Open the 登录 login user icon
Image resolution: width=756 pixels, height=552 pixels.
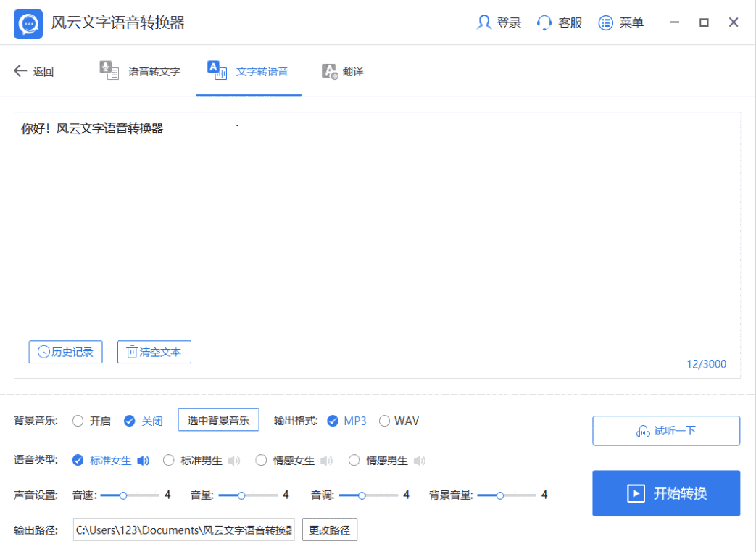[x=483, y=22]
